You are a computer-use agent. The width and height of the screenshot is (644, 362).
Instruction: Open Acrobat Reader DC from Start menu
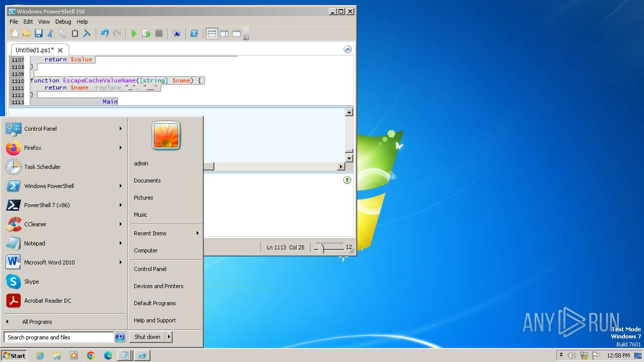pyautogui.click(x=64, y=301)
